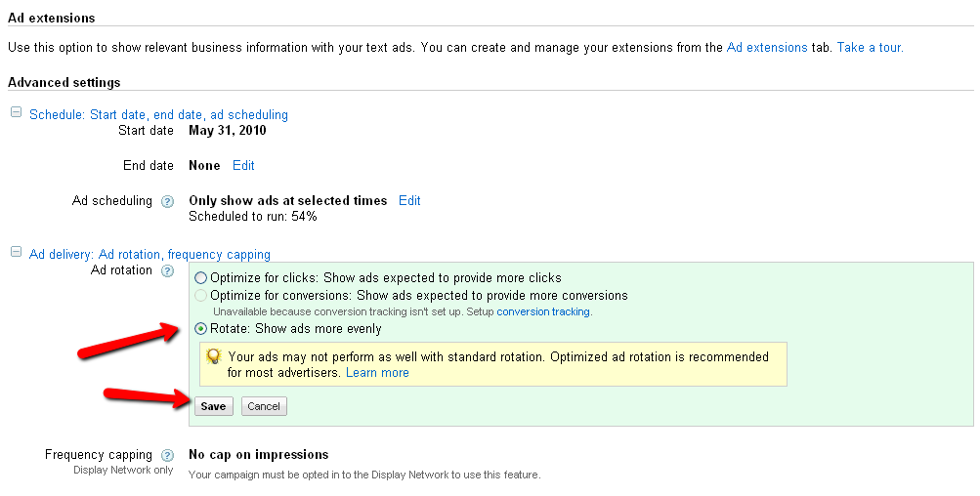Collapse the Ad delivery section minus icon
This screenshot has height=496, width=980.
coord(16,253)
